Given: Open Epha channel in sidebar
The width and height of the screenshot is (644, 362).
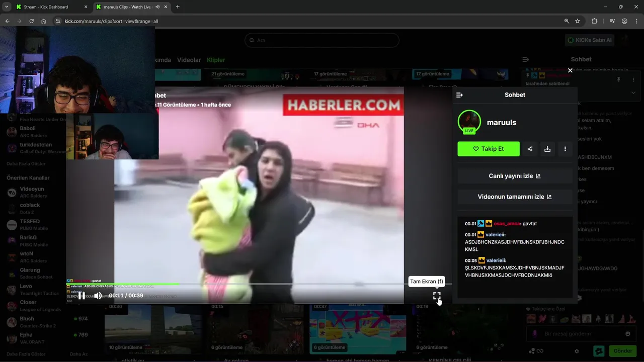Looking at the screenshot, I should tap(48, 338).
